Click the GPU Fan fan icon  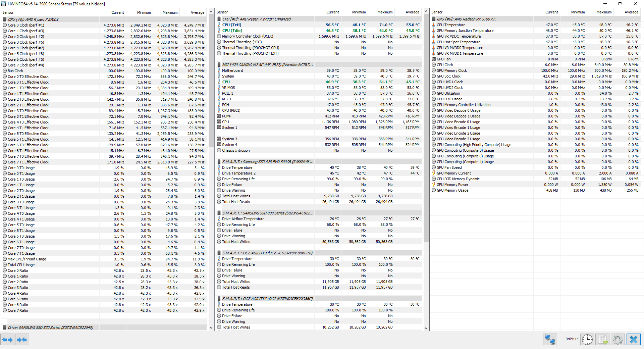(434, 59)
